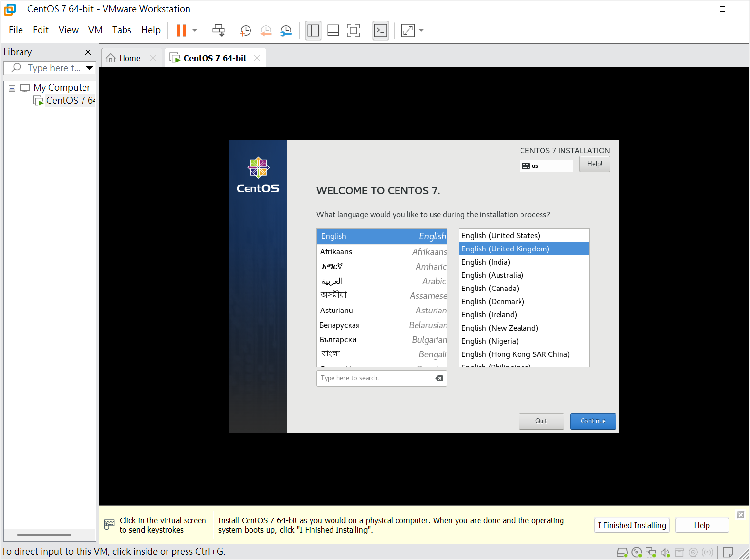Suspend the virtual machine
The image size is (750, 560).
[183, 30]
